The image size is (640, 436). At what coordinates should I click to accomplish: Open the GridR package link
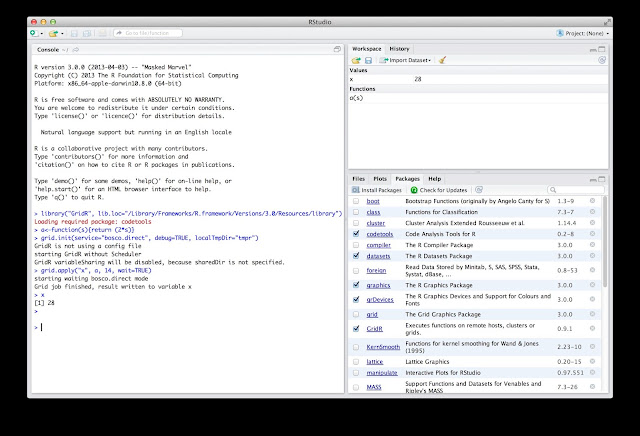(x=375, y=329)
